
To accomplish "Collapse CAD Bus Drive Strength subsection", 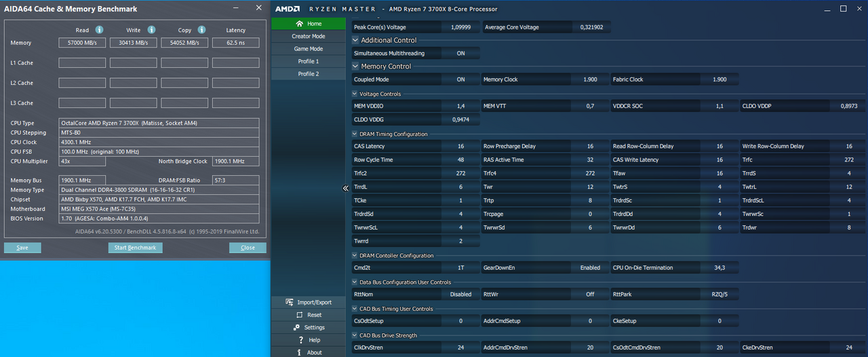I will (355, 335).
